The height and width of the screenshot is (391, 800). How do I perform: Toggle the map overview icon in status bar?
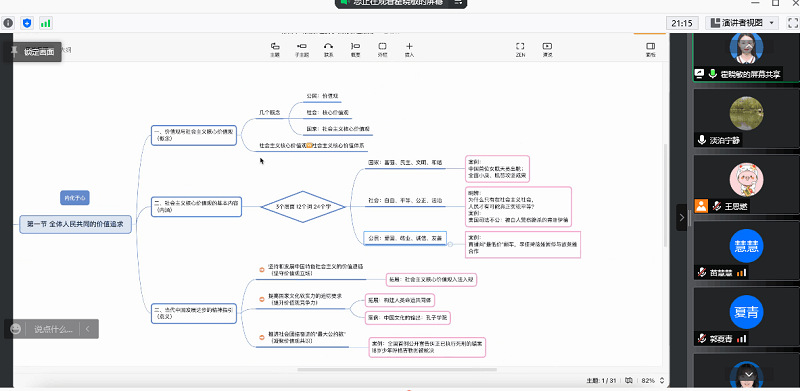pyautogui.click(x=629, y=380)
